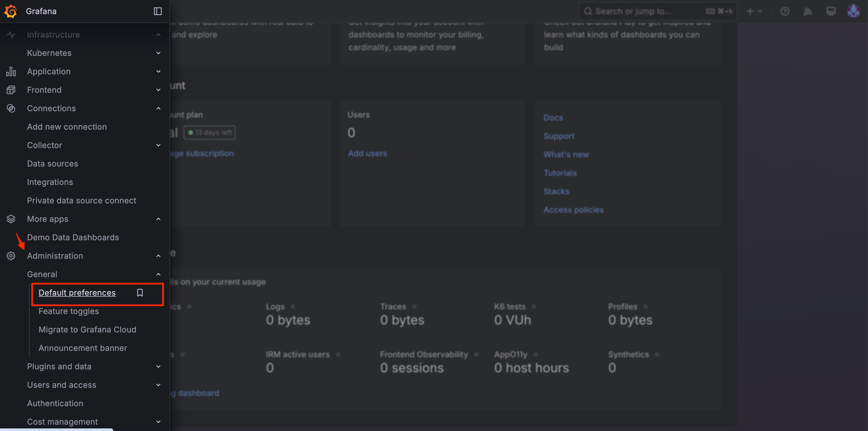
Task: Open Feature toggles page
Action: [x=69, y=311]
